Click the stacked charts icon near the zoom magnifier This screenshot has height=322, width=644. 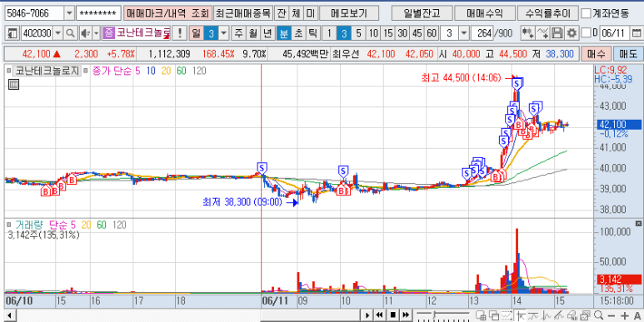click(586, 315)
